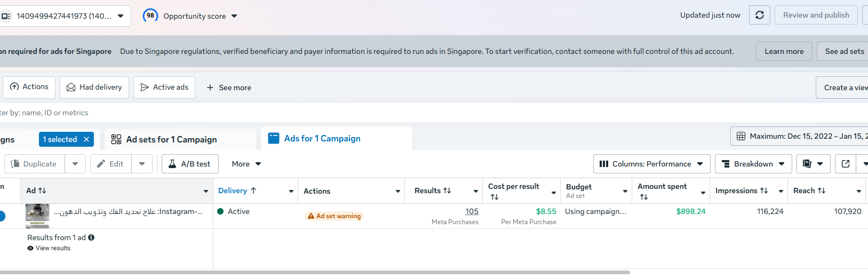Toggle the ad's on/off switch
The image size is (868, 278).
[x=2, y=216]
